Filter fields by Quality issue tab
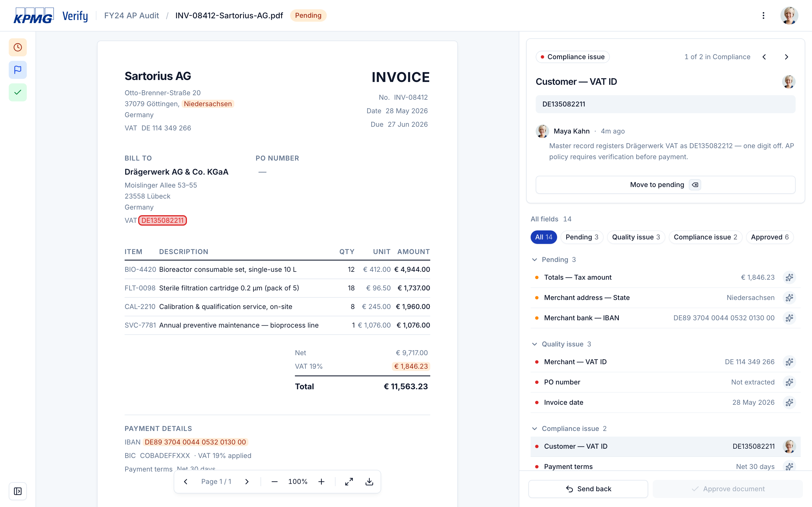This screenshot has width=812, height=507. (636, 237)
